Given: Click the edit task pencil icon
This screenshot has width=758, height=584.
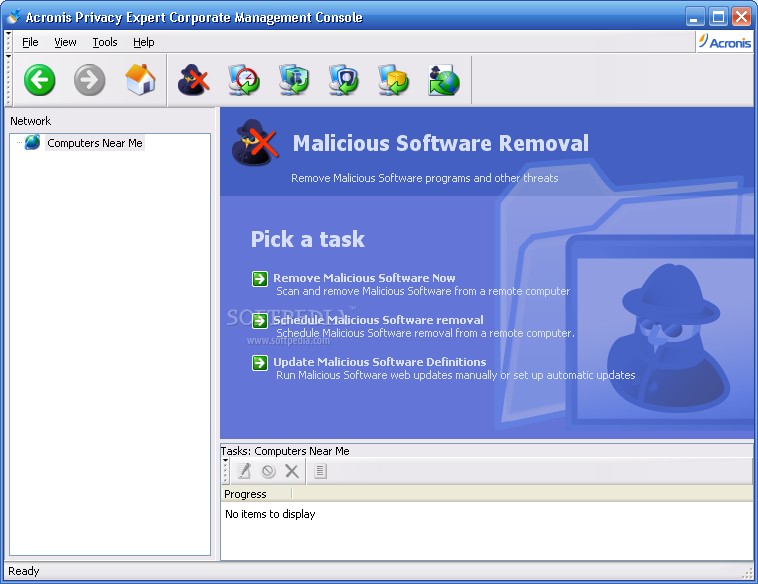Looking at the screenshot, I should click(x=244, y=471).
